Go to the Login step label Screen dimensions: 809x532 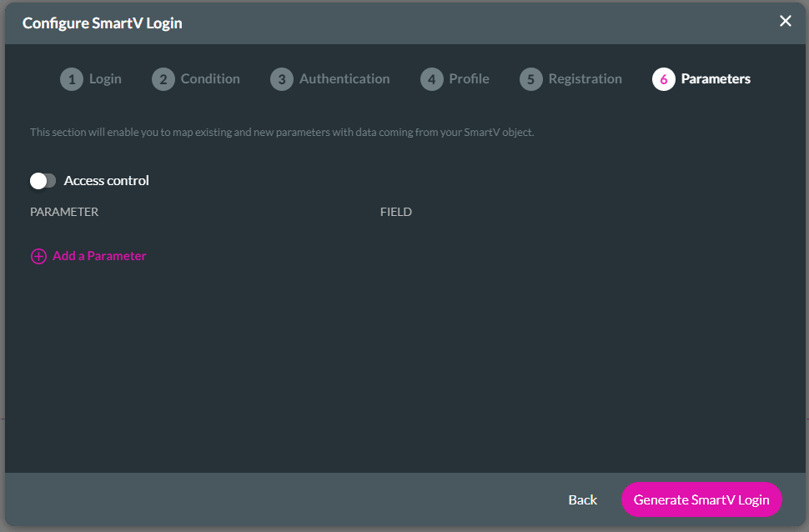click(x=105, y=79)
